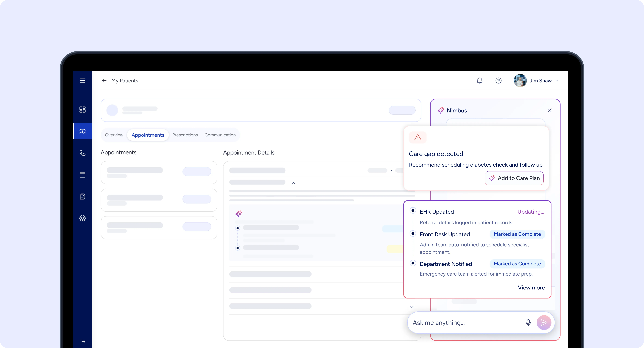644x348 pixels.
Task: Open the settings gear in sidebar
Action: (x=82, y=218)
